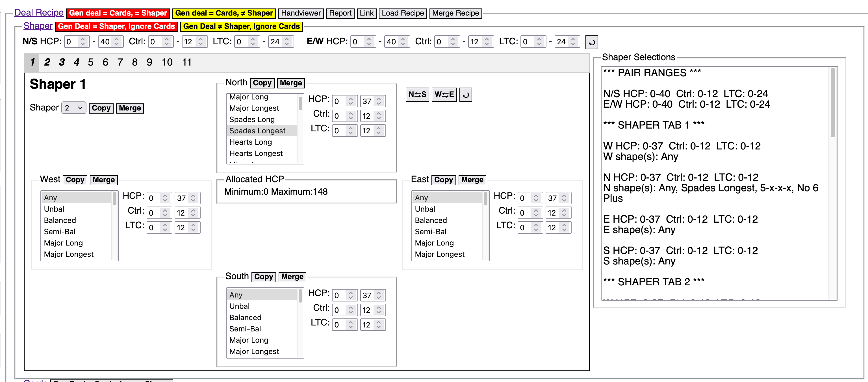Choose Semi-Bal in the East shape list
868x382 pixels.
[x=430, y=231]
